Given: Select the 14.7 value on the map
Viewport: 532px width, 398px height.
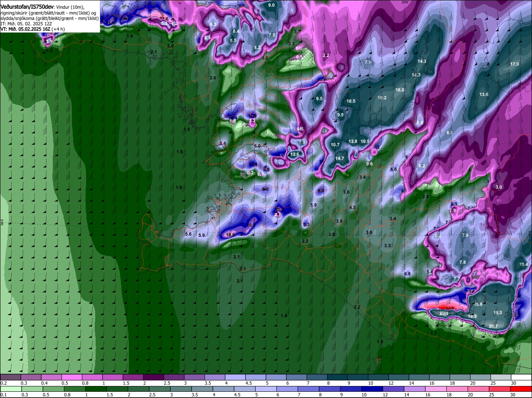Looking at the screenshot, I should point(340,158).
